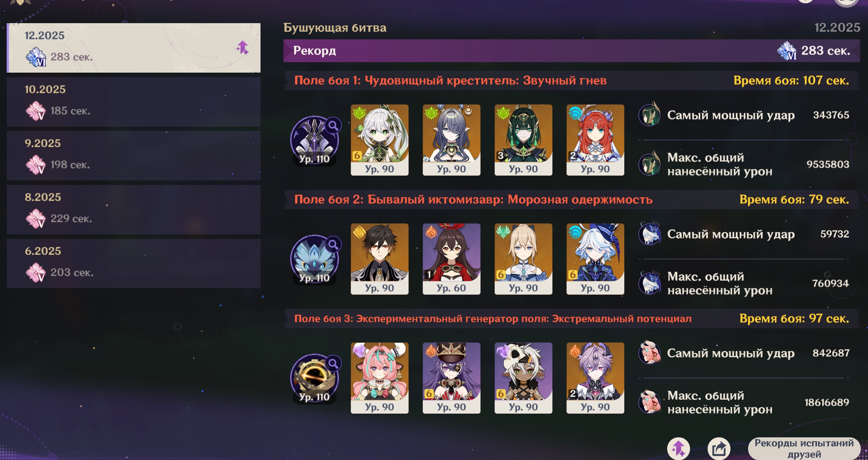
Task: Click the avatar beside 18616689 total damage
Action: coord(650,402)
